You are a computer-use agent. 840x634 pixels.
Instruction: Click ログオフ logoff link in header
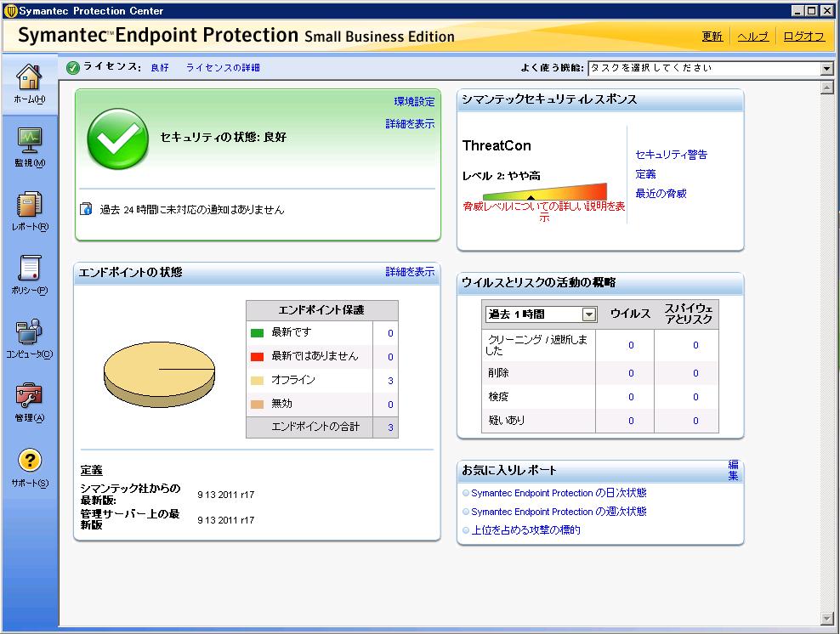click(x=803, y=37)
